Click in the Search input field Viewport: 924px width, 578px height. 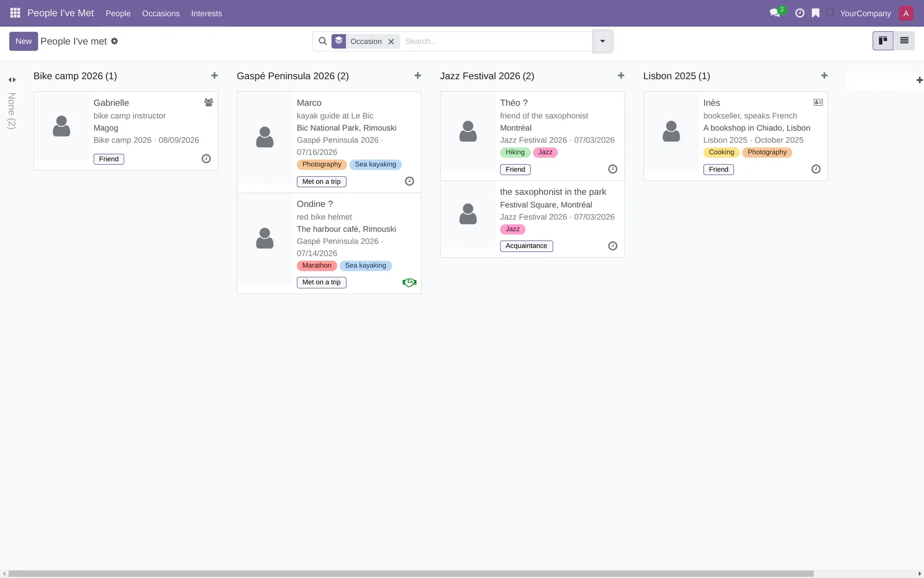(497, 41)
